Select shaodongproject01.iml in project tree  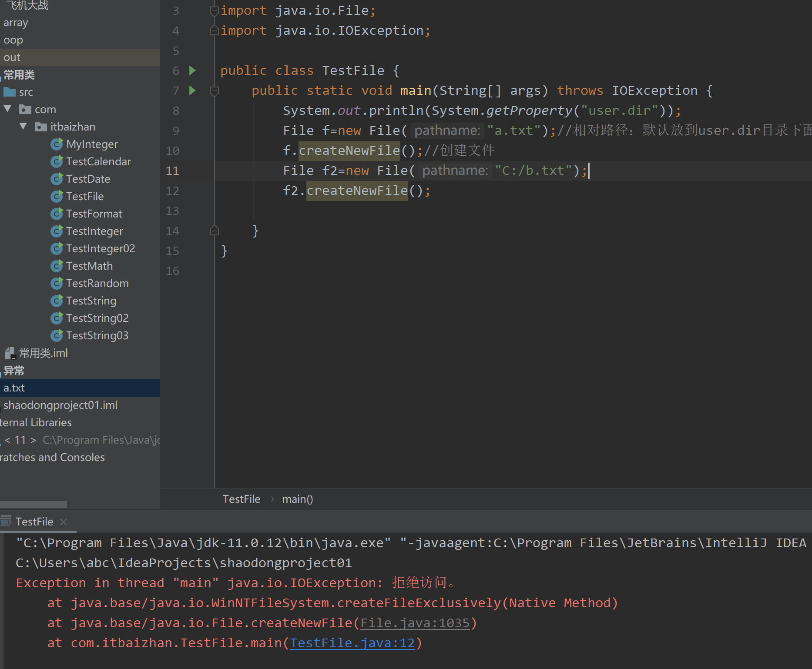80,405
